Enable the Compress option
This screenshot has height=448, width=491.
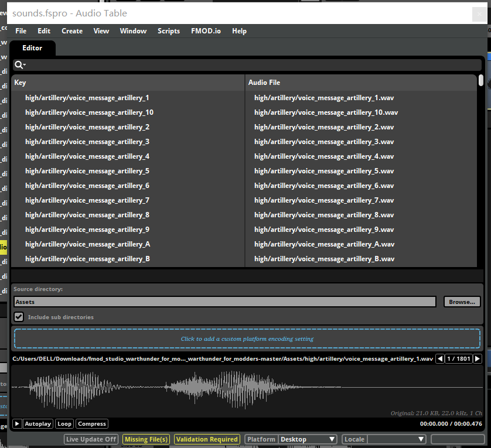(91, 423)
